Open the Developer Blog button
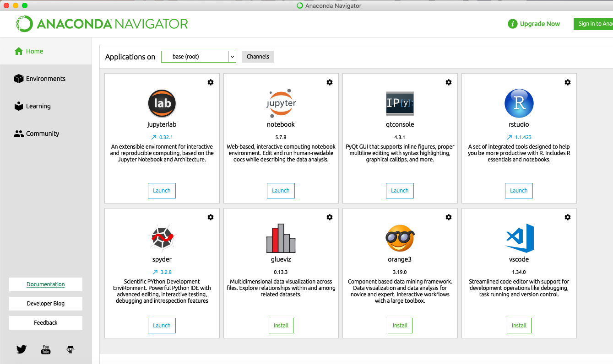 click(46, 304)
